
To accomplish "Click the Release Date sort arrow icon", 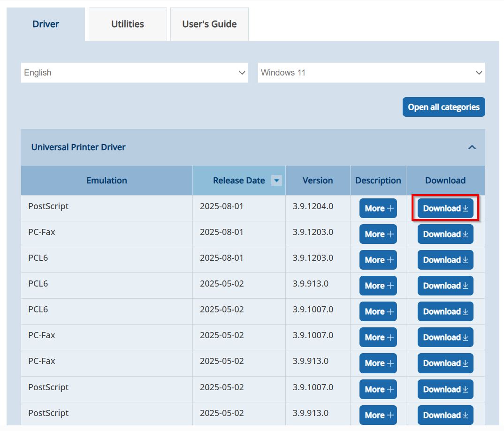I will point(276,181).
